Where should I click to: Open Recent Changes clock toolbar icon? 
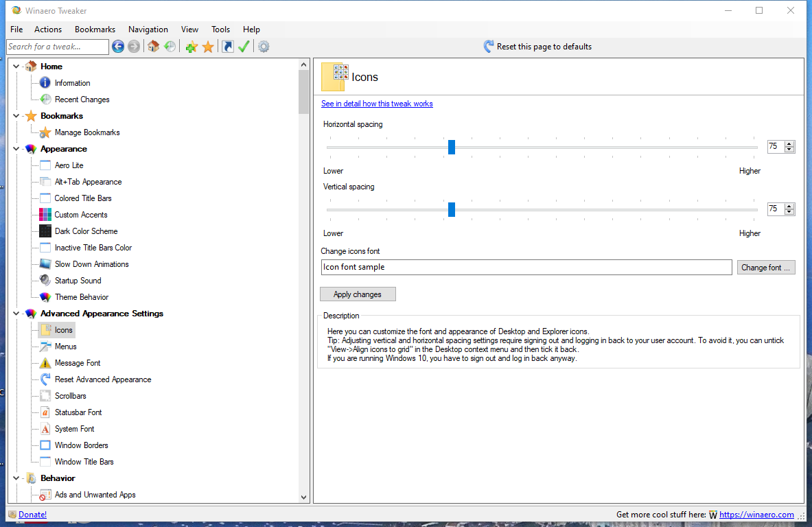click(x=170, y=47)
